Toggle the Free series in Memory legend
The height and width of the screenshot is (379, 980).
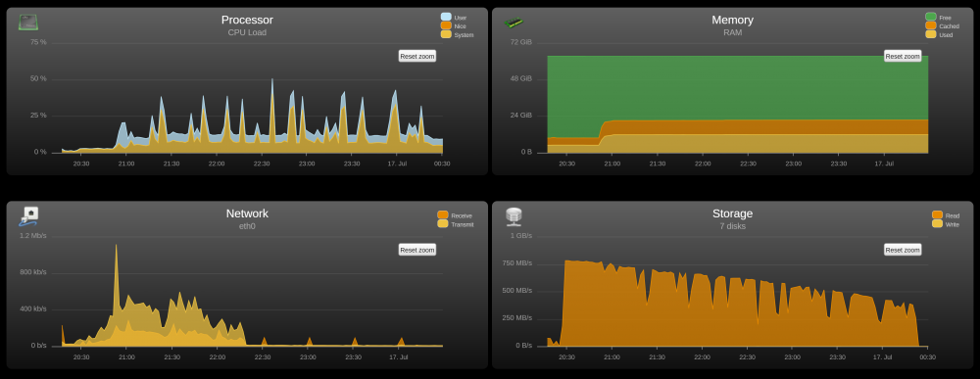coord(939,18)
